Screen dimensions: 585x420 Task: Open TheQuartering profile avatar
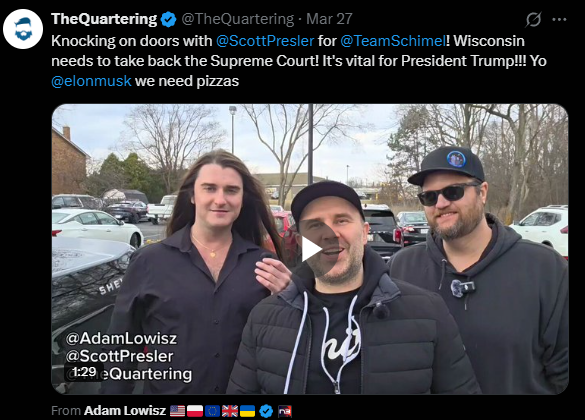[23, 29]
